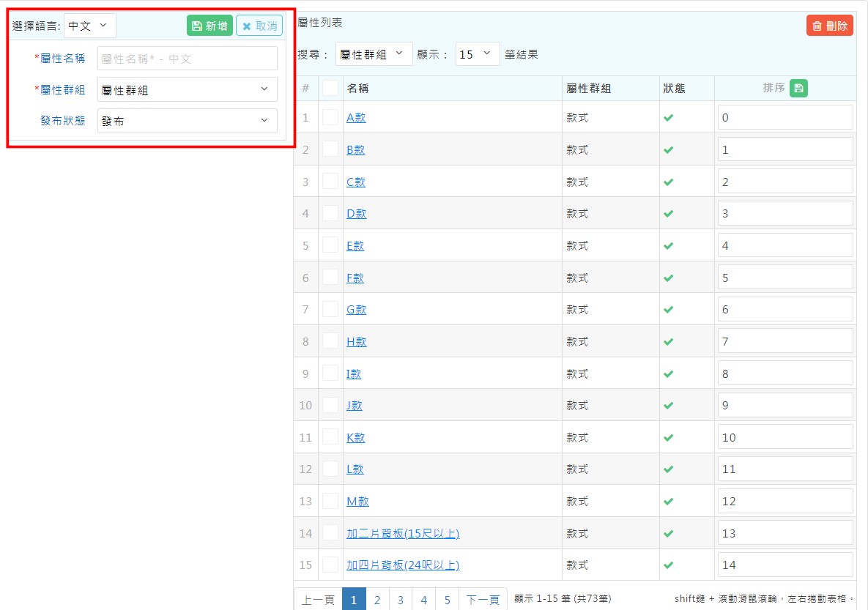Open the 發布狀態 publish status dropdown
The width and height of the screenshot is (868, 610).
[x=187, y=121]
